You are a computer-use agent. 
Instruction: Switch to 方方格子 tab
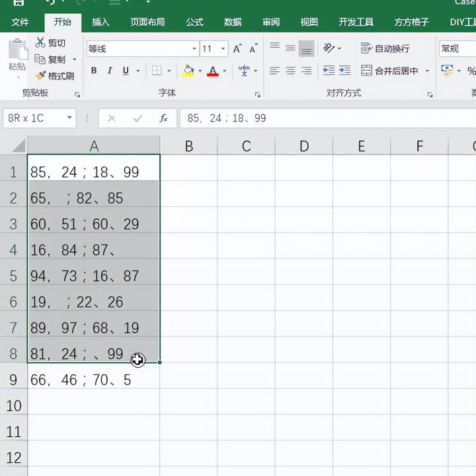[x=411, y=22]
